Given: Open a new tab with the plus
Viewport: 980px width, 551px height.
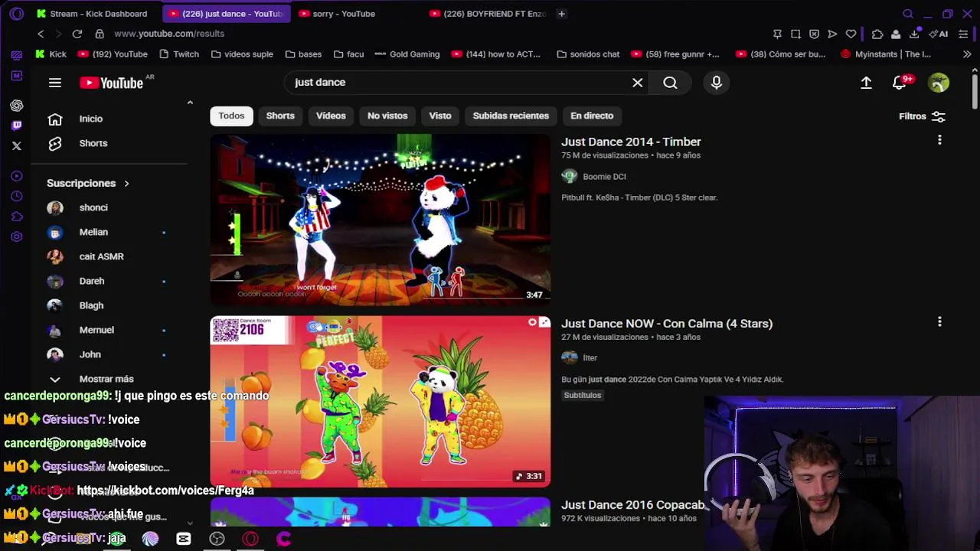Looking at the screenshot, I should (x=561, y=14).
